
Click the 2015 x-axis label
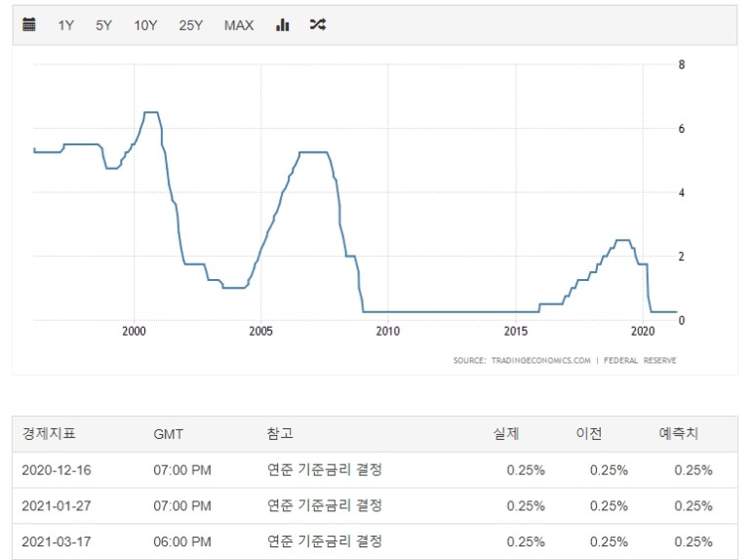pos(515,331)
